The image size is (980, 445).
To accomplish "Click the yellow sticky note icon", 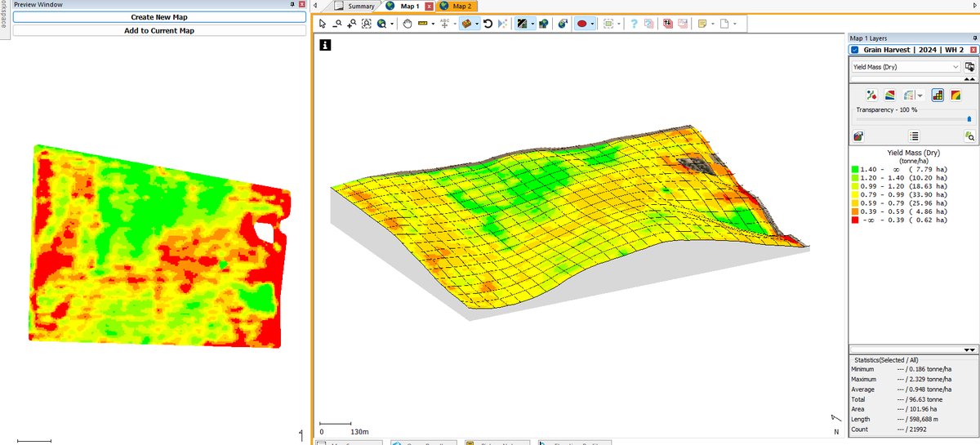I will pyautogui.click(x=702, y=24).
